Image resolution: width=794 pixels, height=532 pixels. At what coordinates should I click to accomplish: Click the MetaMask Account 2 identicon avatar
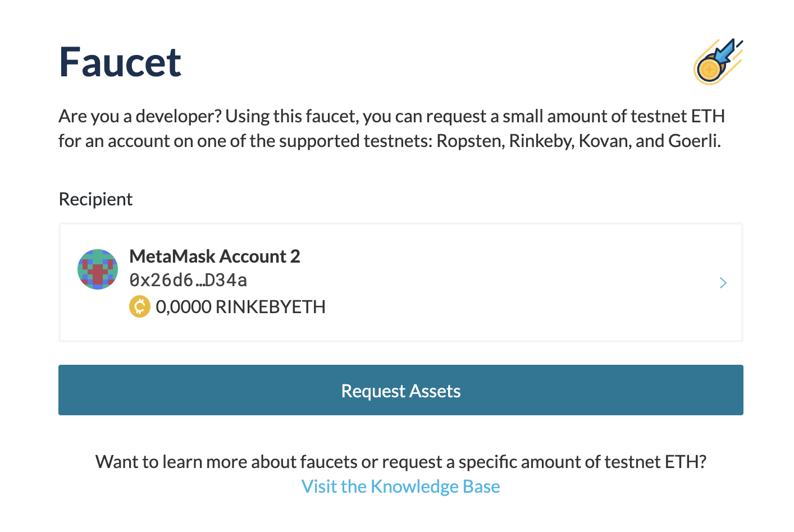[x=98, y=269]
